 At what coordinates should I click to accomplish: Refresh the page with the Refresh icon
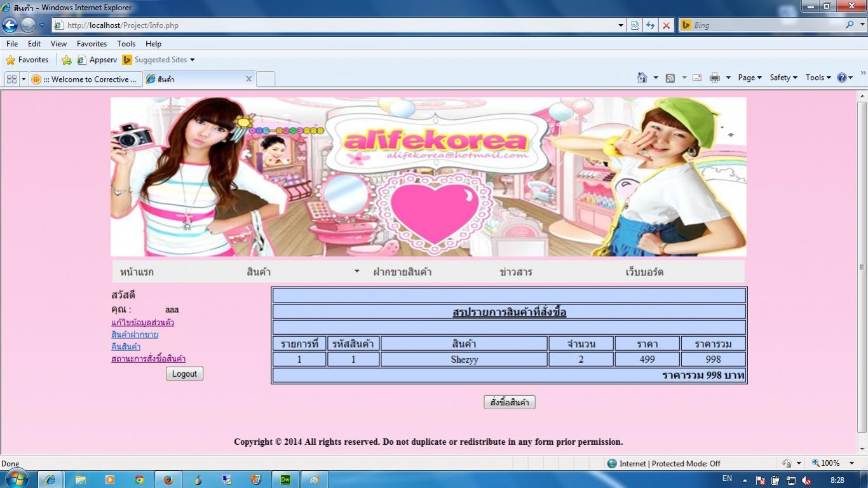tap(650, 25)
